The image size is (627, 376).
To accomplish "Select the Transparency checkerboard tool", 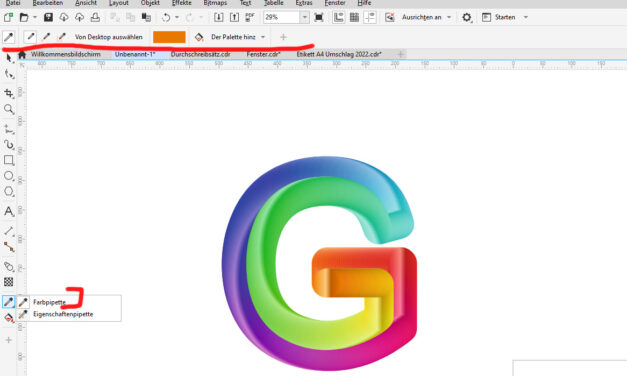I will point(9,282).
